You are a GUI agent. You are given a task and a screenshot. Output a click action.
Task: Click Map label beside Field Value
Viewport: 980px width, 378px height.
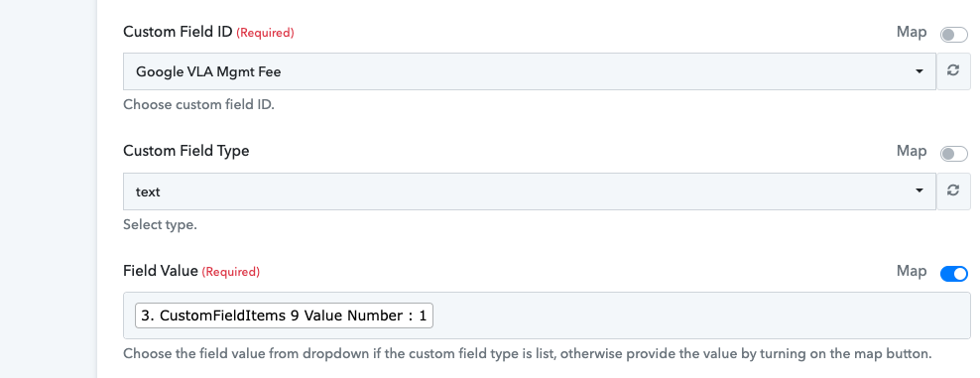912,271
